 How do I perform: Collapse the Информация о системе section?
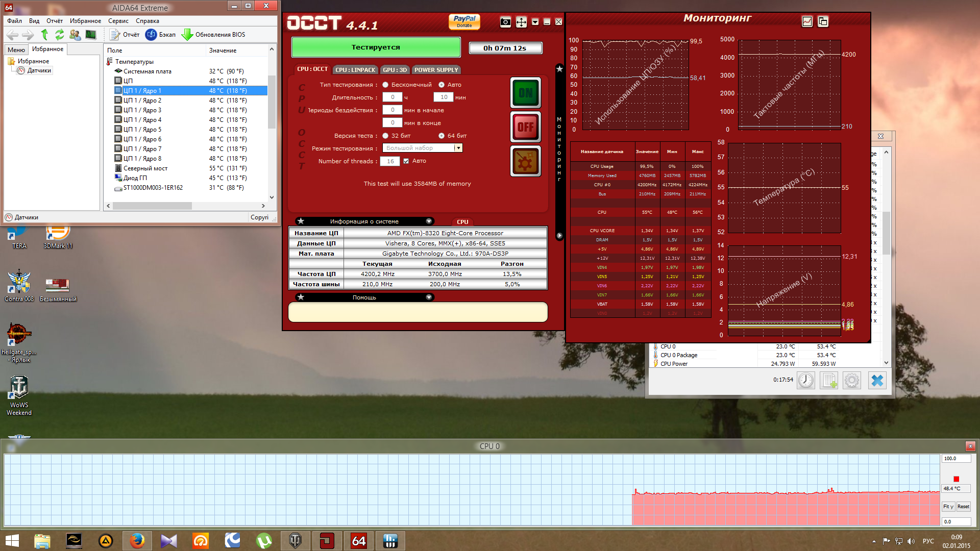point(429,221)
